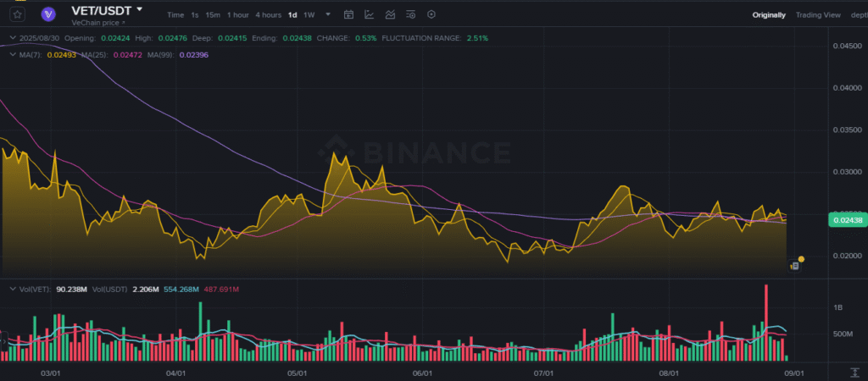Open the calendar date picker icon
Image resolution: width=868 pixels, height=381 pixels.
[x=348, y=14]
